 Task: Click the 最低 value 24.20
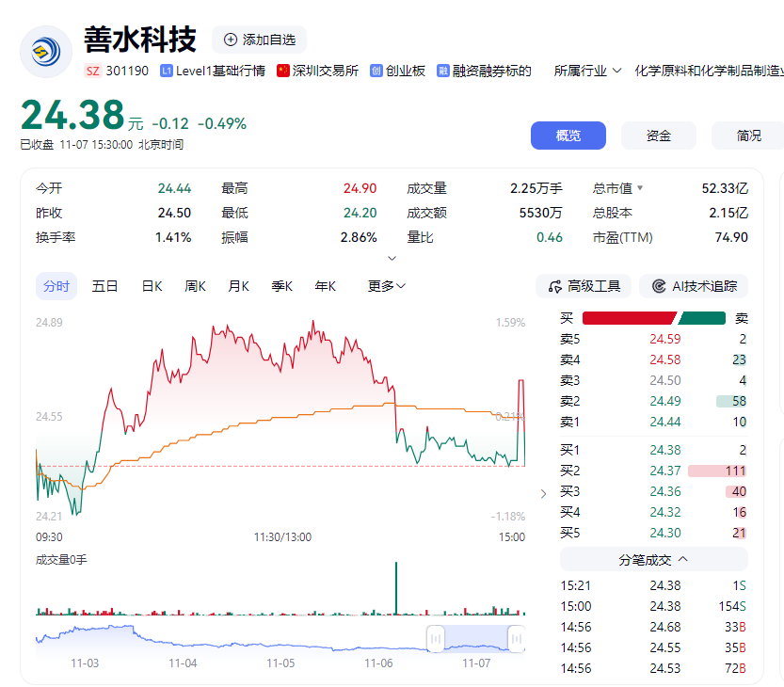(360, 213)
